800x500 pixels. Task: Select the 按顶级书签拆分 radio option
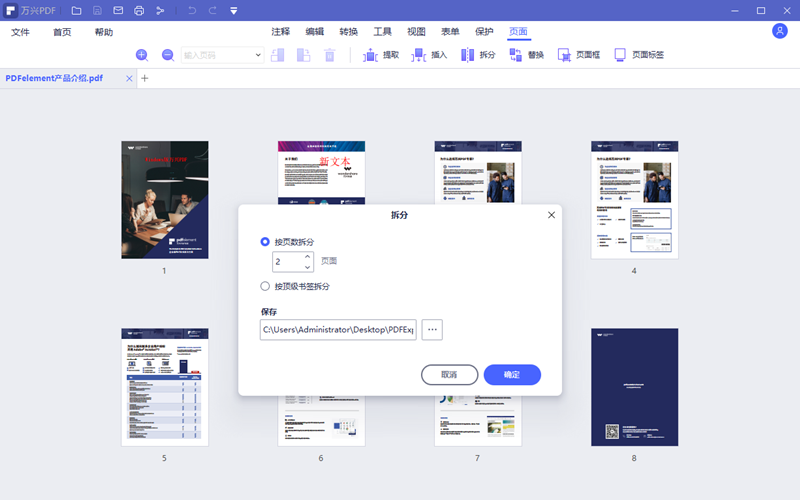265,286
